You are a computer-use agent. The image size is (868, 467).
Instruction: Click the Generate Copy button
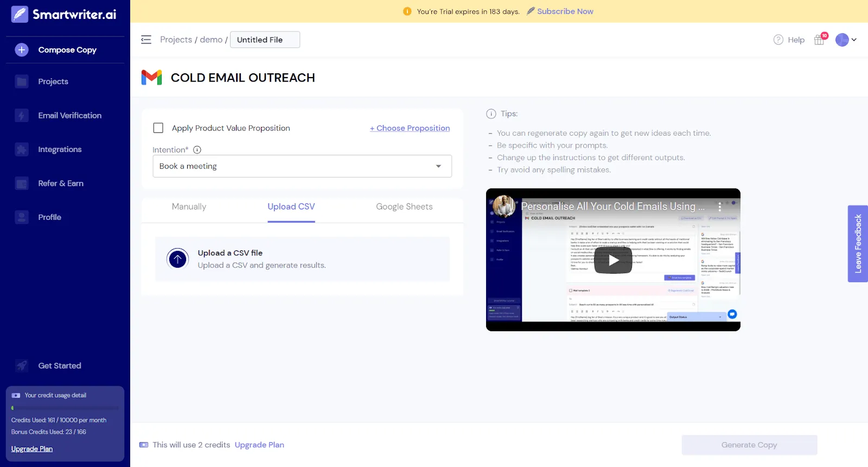pos(749,445)
